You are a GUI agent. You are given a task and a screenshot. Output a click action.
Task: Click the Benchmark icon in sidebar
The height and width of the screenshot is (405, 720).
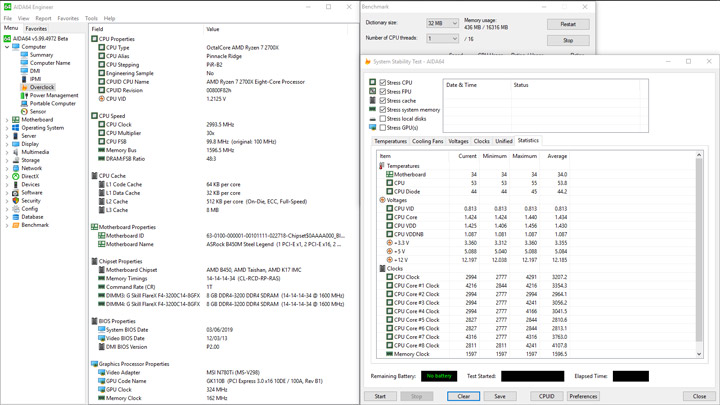point(16,225)
